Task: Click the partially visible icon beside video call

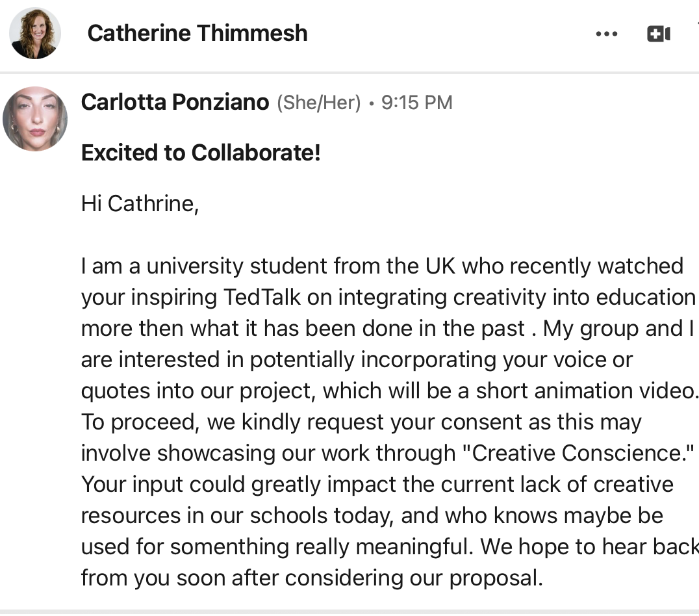Action: 697,22
